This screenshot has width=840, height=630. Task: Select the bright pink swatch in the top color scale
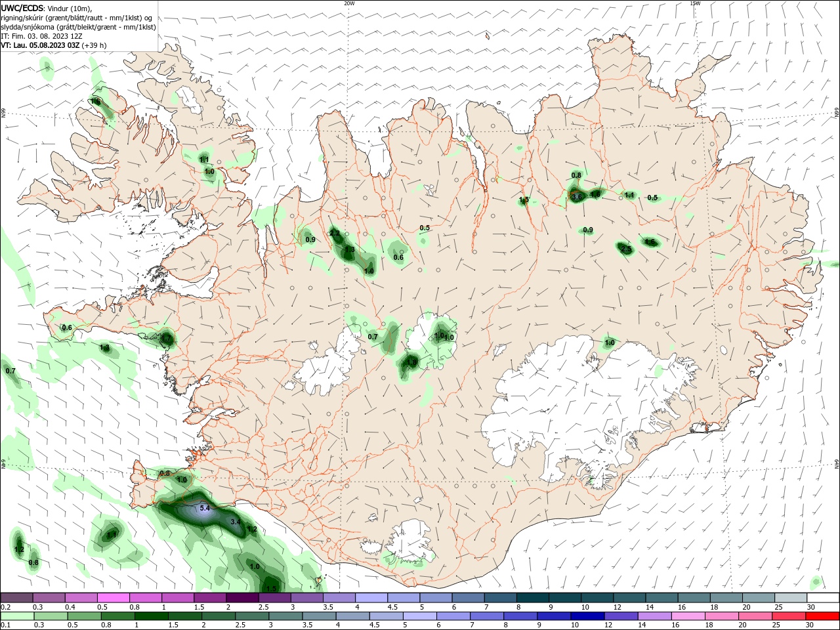[113, 598]
